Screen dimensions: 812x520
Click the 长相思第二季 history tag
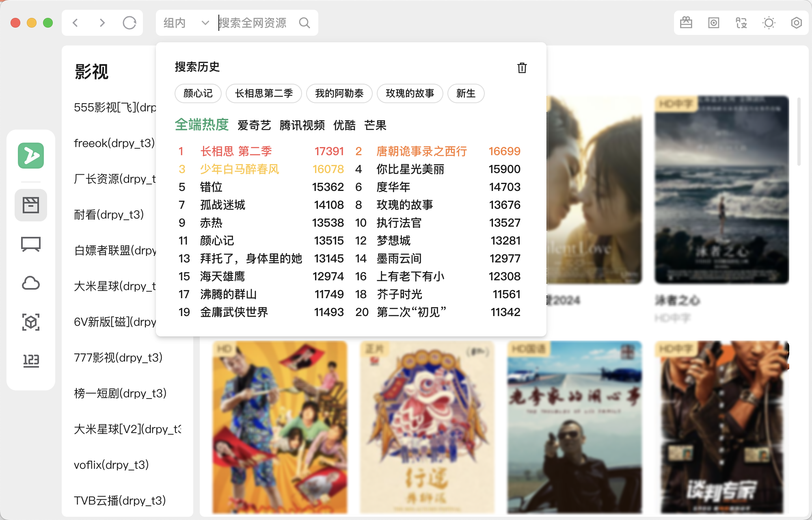pyautogui.click(x=264, y=93)
